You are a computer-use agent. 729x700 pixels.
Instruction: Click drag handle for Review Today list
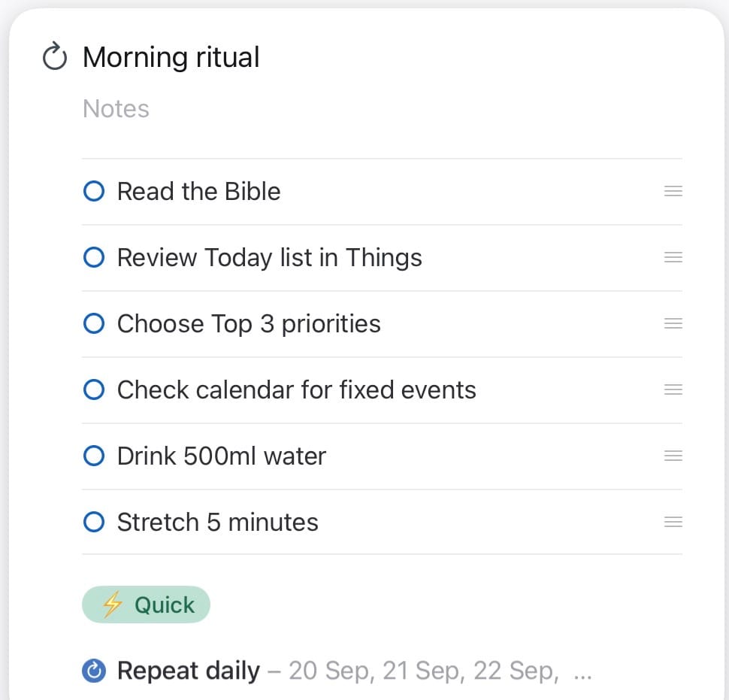tap(673, 258)
